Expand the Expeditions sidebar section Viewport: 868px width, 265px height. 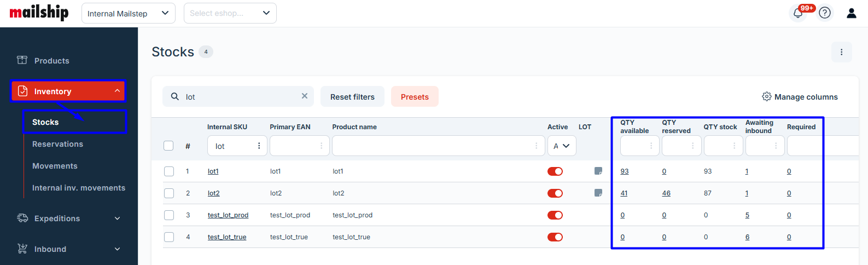click(x=68, y=218)
